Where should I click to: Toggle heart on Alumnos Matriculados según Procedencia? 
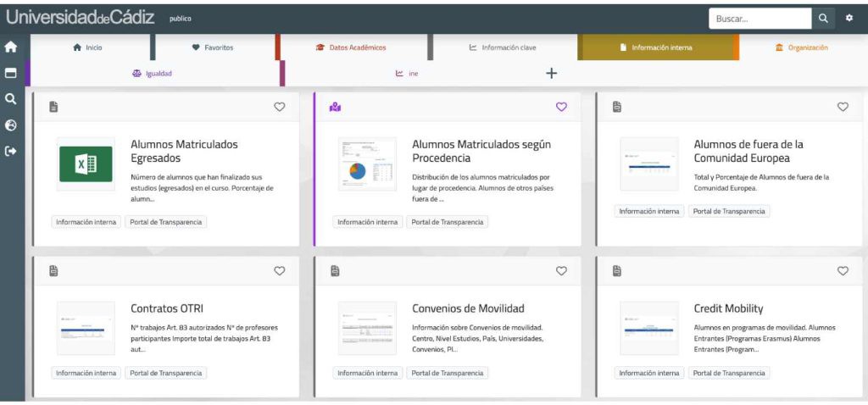(561, 107)
